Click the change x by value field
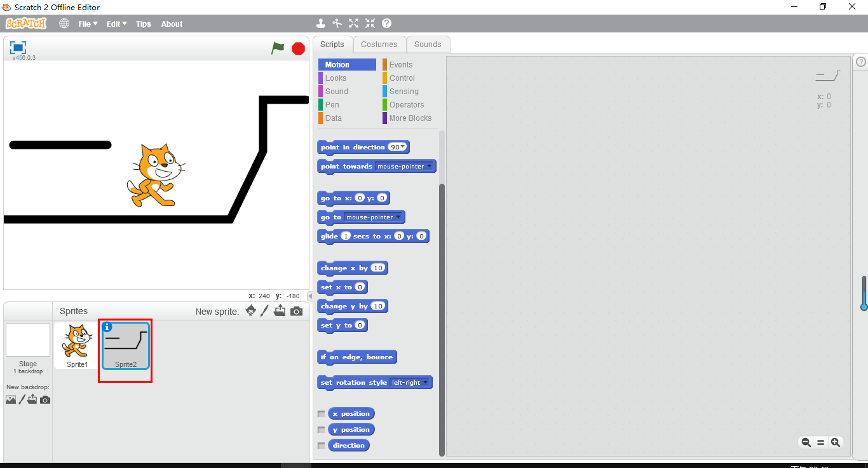The width and height of the screenshot is (868, 468). tap(378, 268)
